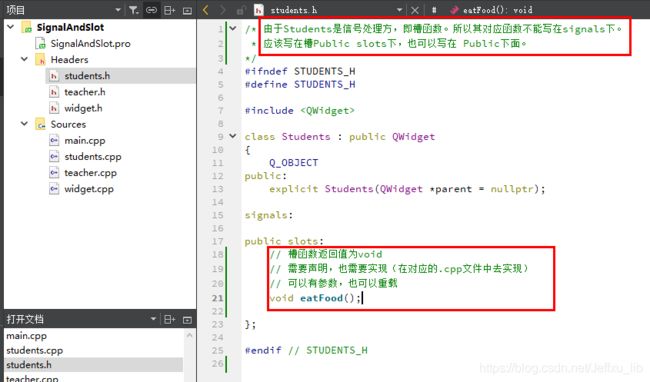Toggle synchronize with editor link icon
This screenshot has height=382, width=650.
click(151, 10)
